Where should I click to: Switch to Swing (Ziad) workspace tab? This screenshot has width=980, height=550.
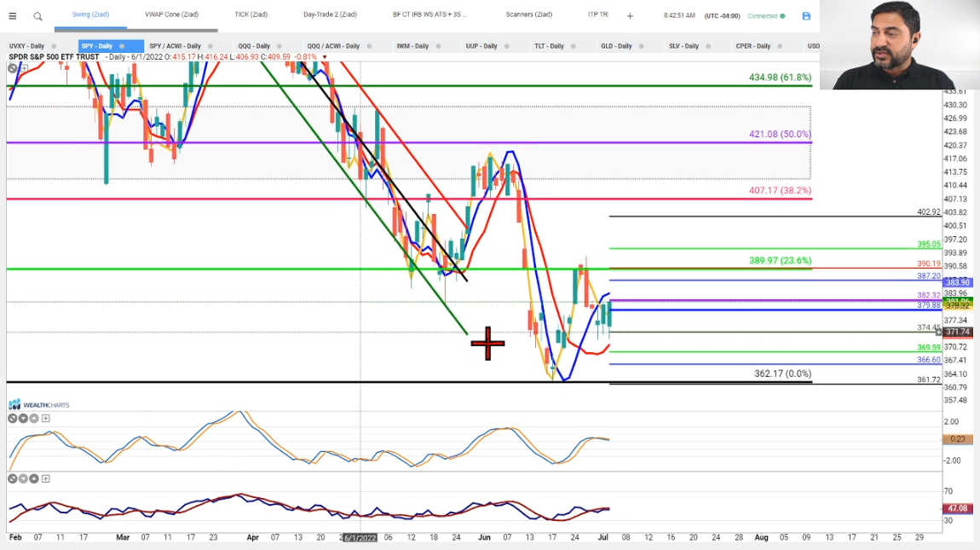pos(90,14)
